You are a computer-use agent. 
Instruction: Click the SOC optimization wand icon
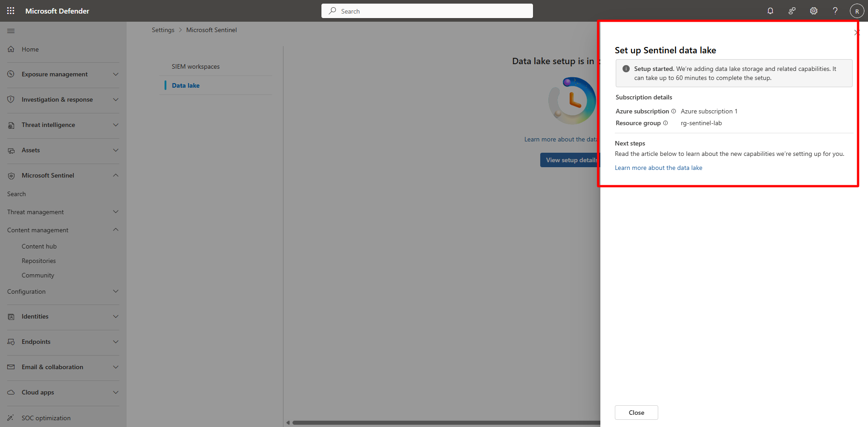click(x=11, y=418)
